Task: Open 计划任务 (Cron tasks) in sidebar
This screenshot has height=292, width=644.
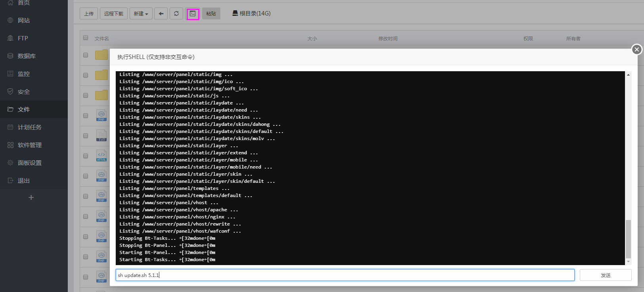Action: pyautogui.click(x=34, y=127)
